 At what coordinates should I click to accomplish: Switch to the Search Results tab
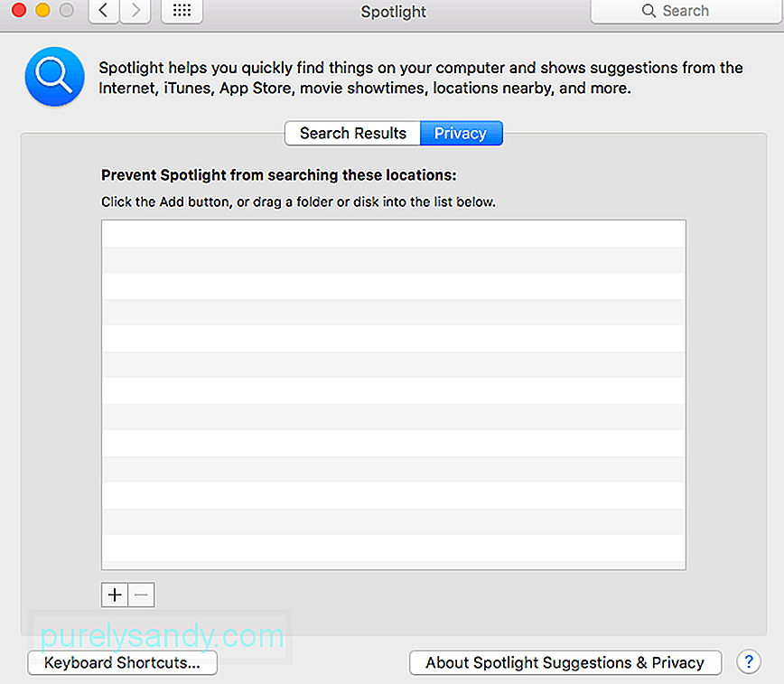(352, 133)
